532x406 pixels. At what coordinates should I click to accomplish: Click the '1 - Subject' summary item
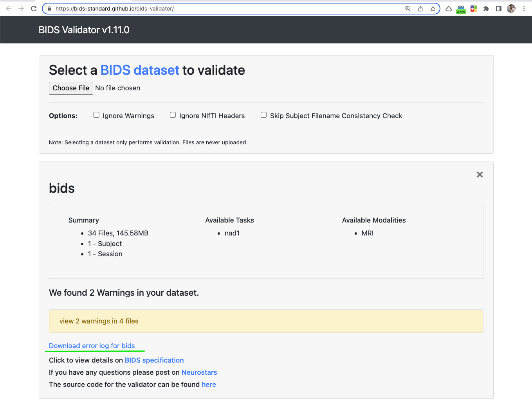point(105,244)
